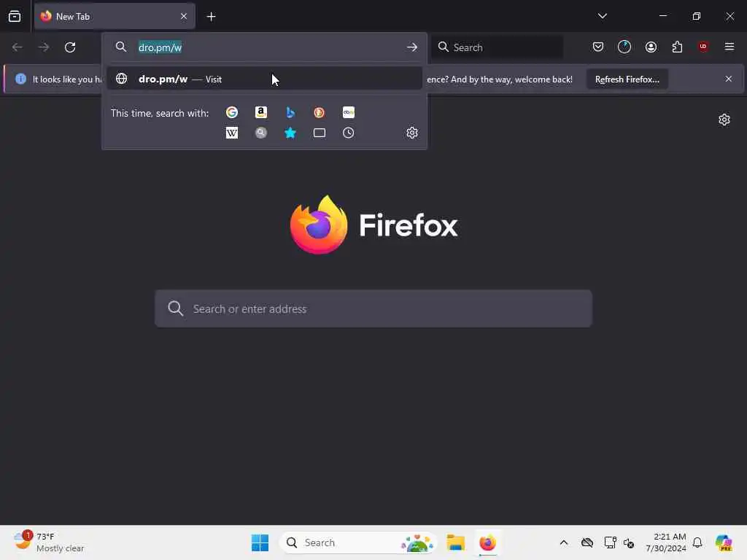Click the Firefox taskbar icon
Screen dimensions: 747x560
coord(487,542)
